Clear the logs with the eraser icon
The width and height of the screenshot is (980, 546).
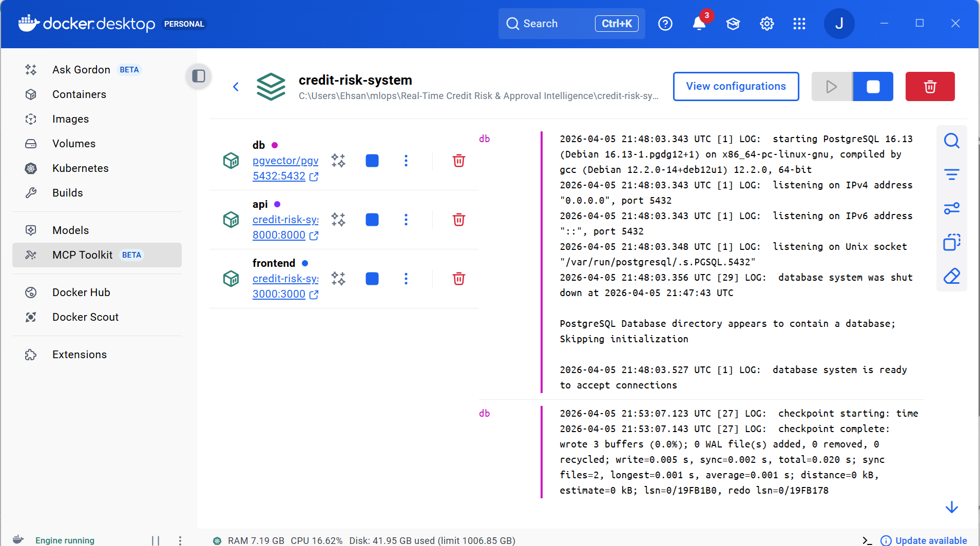[951, 276]
